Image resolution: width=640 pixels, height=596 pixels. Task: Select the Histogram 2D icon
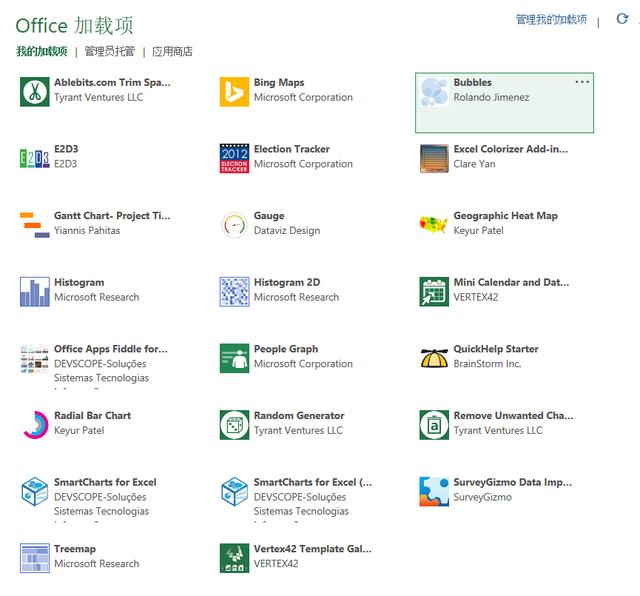pos(234,291)
